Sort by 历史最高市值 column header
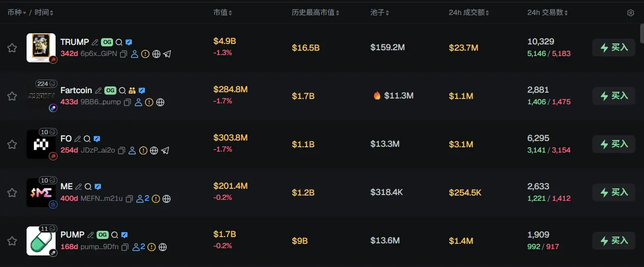Screen dimensions: 644x267 (x=315, y=13)
